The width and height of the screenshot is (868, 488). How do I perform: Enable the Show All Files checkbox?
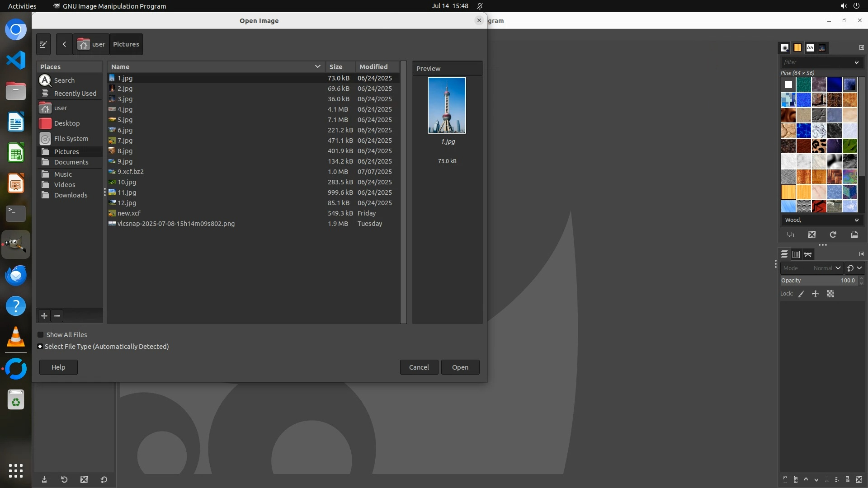[41, 335]
